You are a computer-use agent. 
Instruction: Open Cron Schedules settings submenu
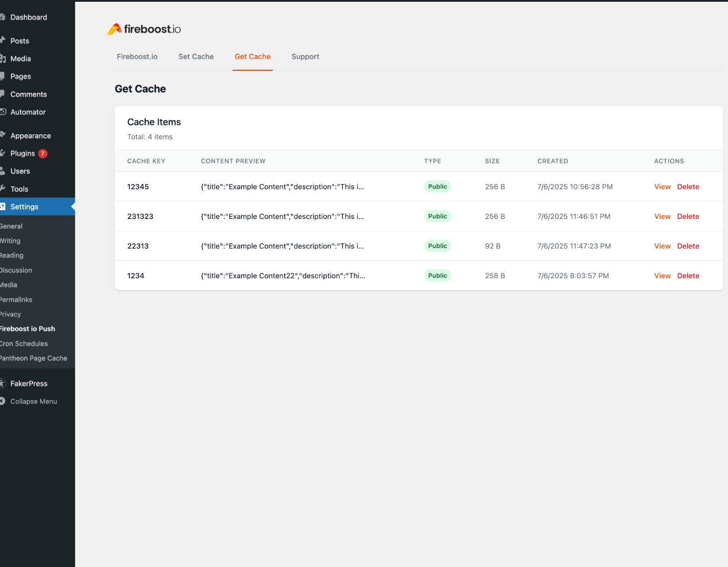pyautogui.click(x=24, y=343)
